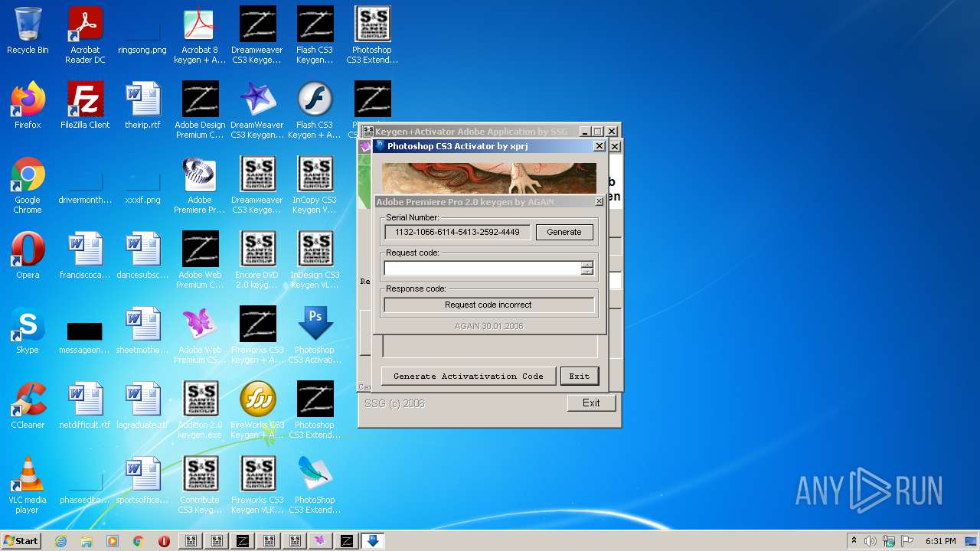Click Generate Activativation Code button
The width and height of the screenshot is (980, 551).
click(x=469, y=376)
